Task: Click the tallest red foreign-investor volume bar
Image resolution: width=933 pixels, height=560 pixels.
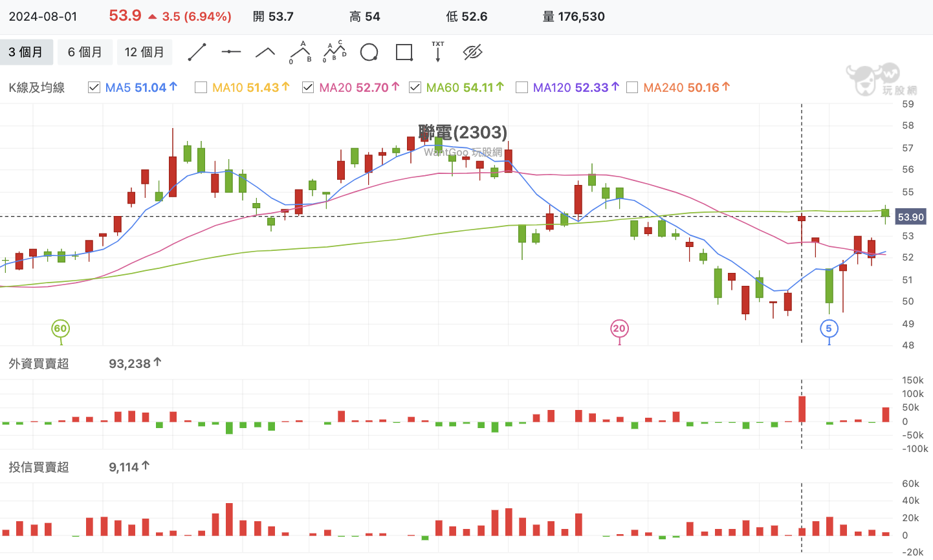Action: pos(802,409)
